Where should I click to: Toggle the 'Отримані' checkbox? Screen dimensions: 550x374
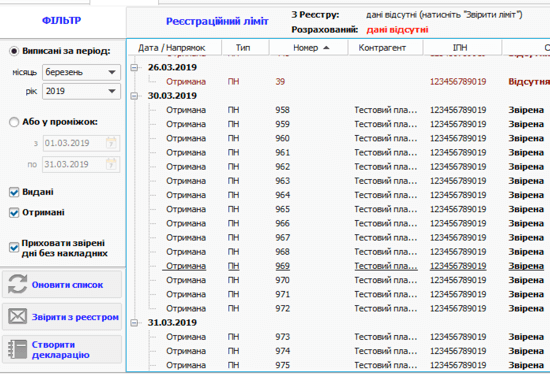[14, 213]
